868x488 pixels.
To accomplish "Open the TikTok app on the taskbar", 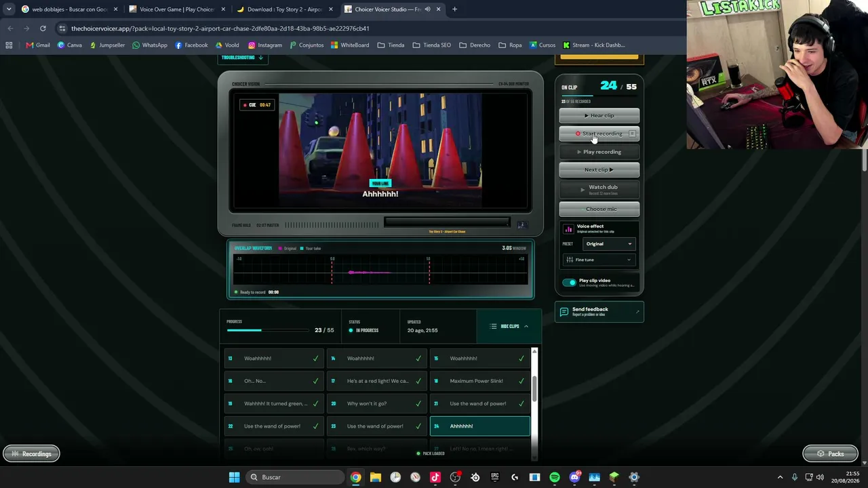I will click(435, 477).
